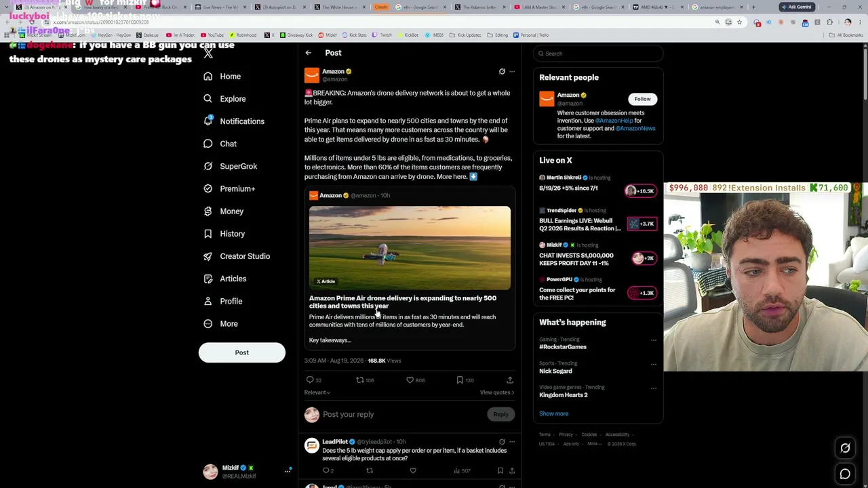The height and width of the screenshot is (488, 868).
Task: Click the LeadPilot profile avatar
Action: tap(312, 445)
